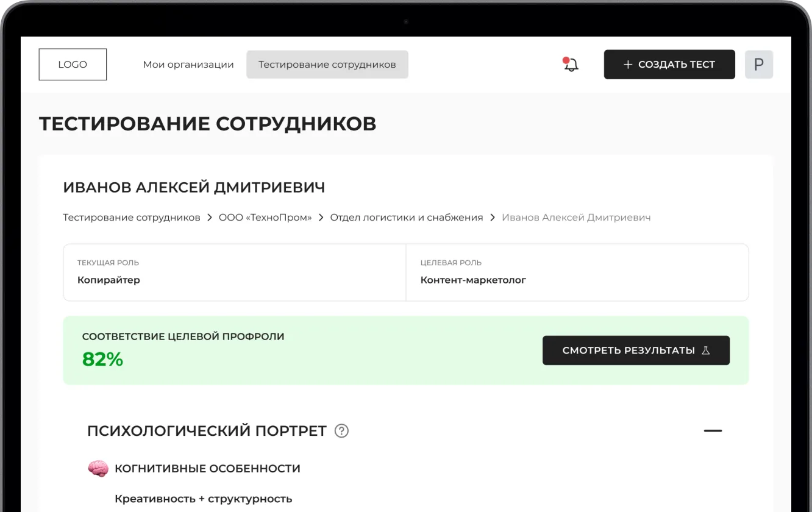Screen dimensions: 812x512
Task: Collapse the Психологический портрет section
Action: click(712, 431)
